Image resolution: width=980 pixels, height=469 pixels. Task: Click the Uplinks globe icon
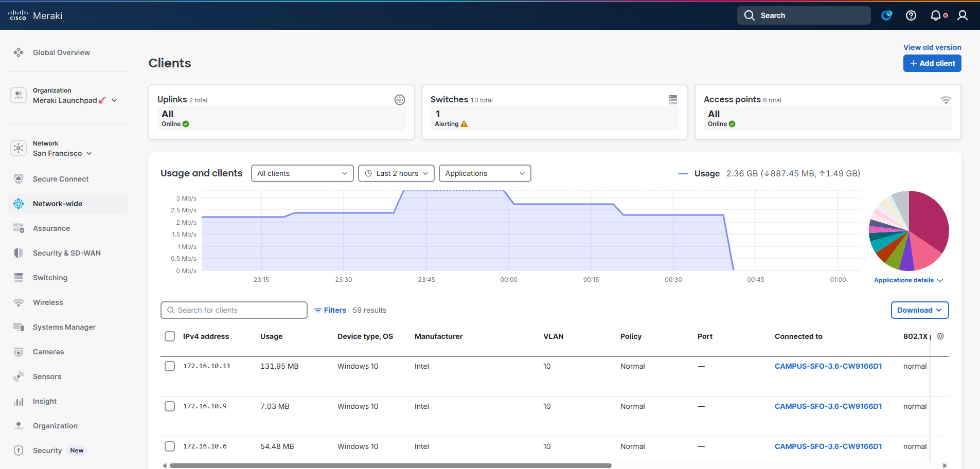click(x=399, y=100)
